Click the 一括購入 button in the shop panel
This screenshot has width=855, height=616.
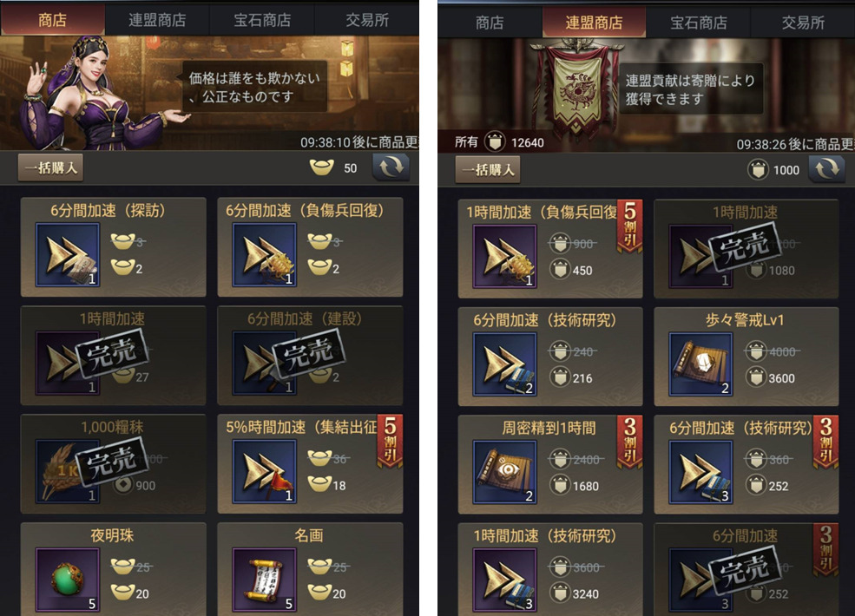click(x=50, y=167)
